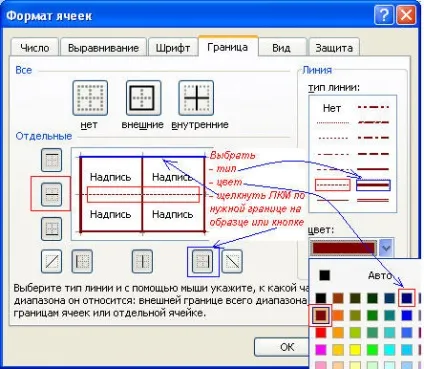Apply the 'внутренние' inside borders preset
Screen dimensions: 424x369
(x=196, y=98)
